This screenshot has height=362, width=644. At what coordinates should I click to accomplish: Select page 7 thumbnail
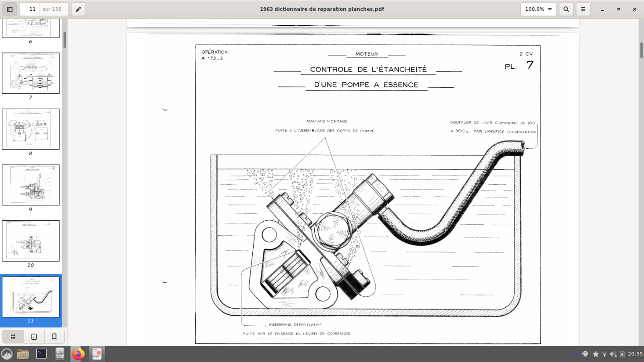tap(31, 73)
